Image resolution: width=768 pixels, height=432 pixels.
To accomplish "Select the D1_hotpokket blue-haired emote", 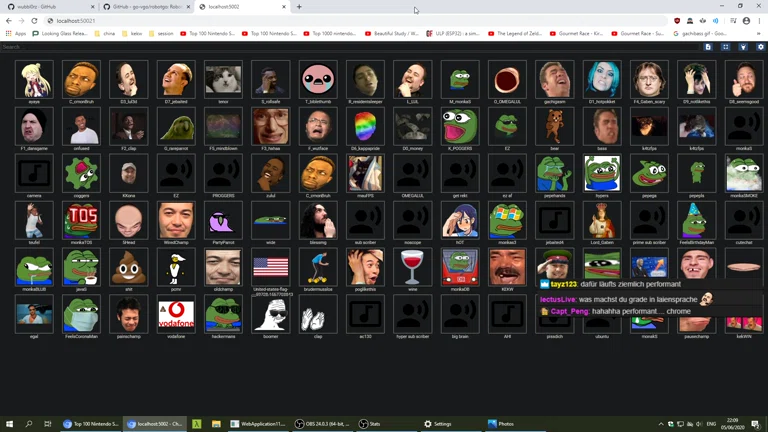I will pos(602,79).
